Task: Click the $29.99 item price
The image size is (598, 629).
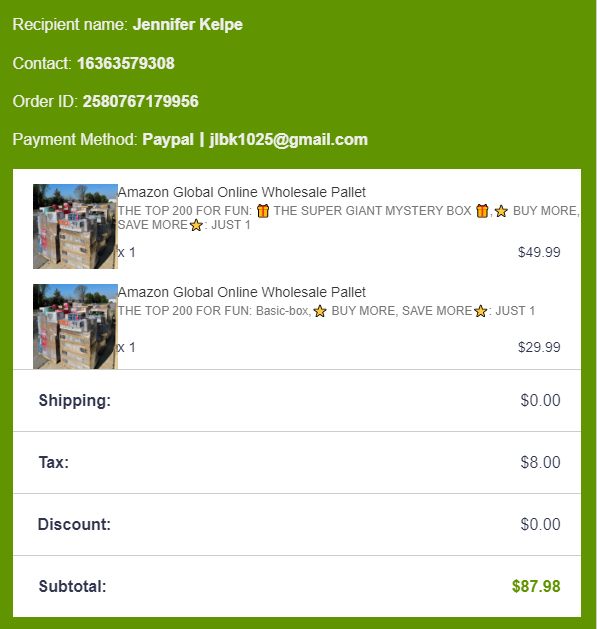Action: point(539,347)
